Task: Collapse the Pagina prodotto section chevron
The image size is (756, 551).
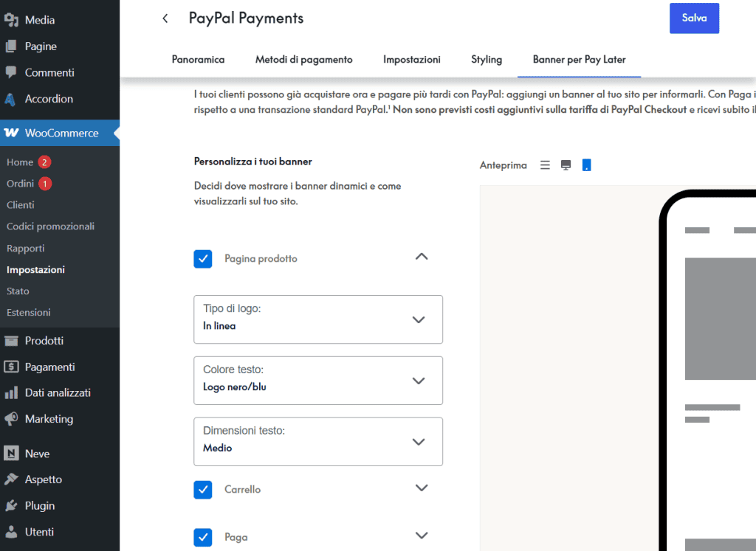Action: [x=422, y=257]
